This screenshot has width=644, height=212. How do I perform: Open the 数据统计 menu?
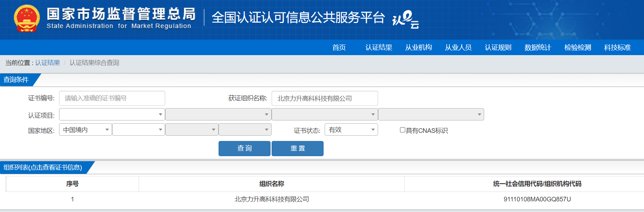tap(538, 47)
